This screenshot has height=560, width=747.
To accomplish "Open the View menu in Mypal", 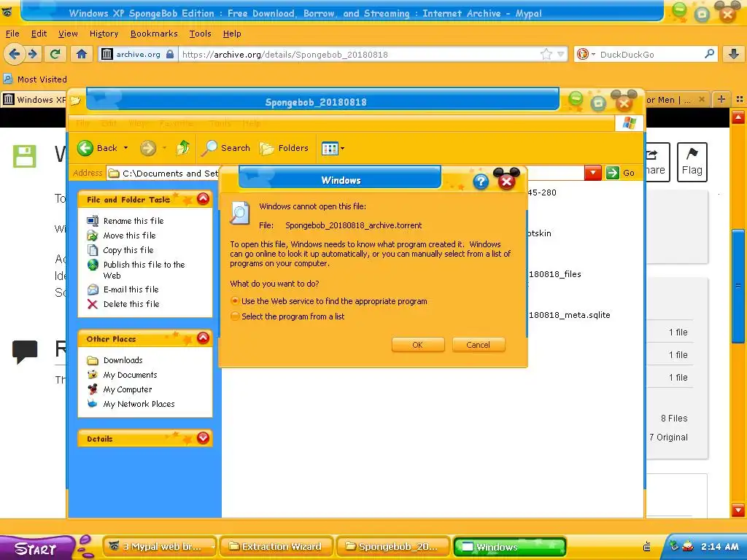I will point(68,34).
